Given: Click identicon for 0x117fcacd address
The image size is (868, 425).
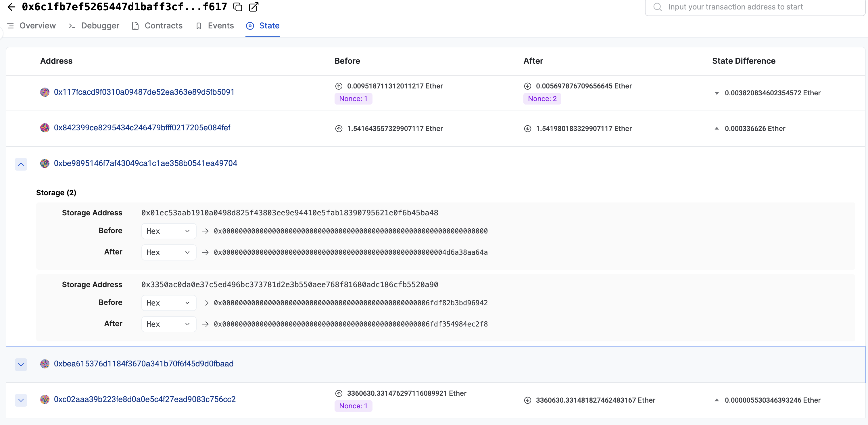Looking at the screenshot, I should 45,92.
